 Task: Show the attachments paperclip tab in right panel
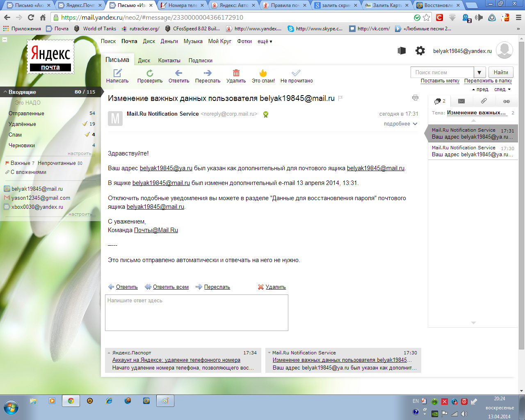484,101
